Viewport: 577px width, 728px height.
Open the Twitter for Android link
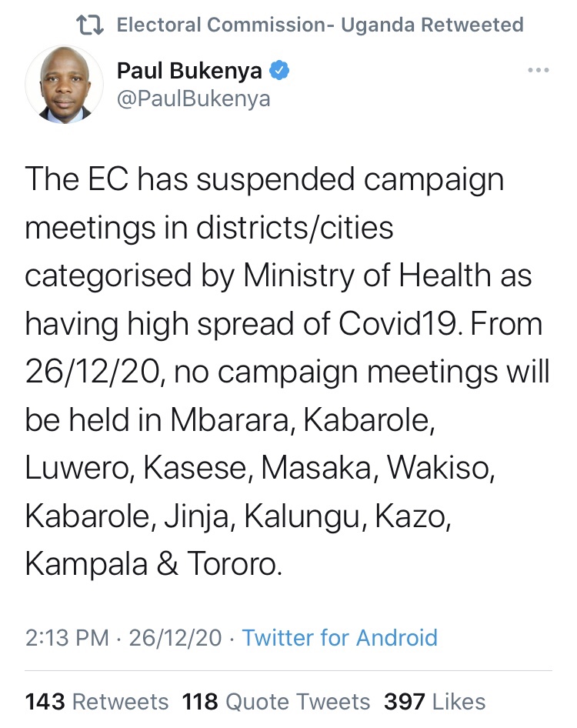[x=339, y=637]
